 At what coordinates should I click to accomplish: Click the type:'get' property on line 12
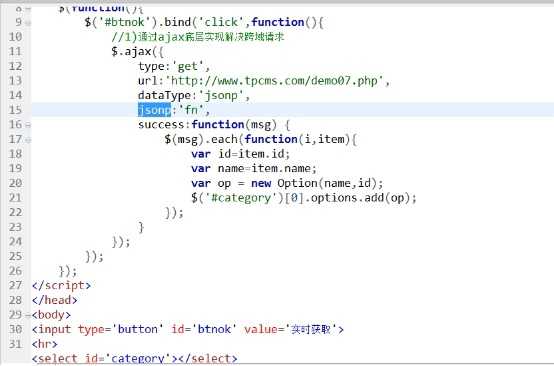coord(174,66)
